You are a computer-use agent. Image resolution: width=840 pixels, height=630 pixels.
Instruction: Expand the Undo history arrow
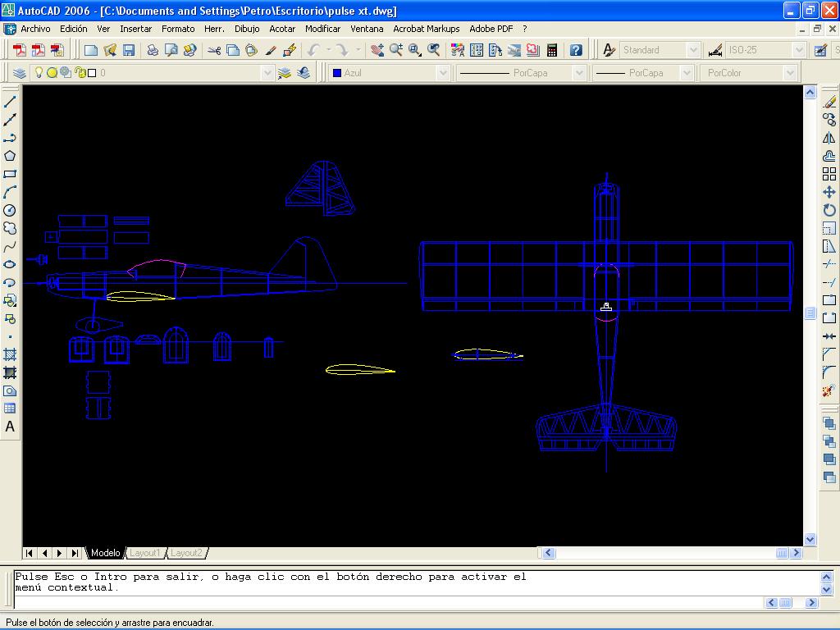coord(328,50)
